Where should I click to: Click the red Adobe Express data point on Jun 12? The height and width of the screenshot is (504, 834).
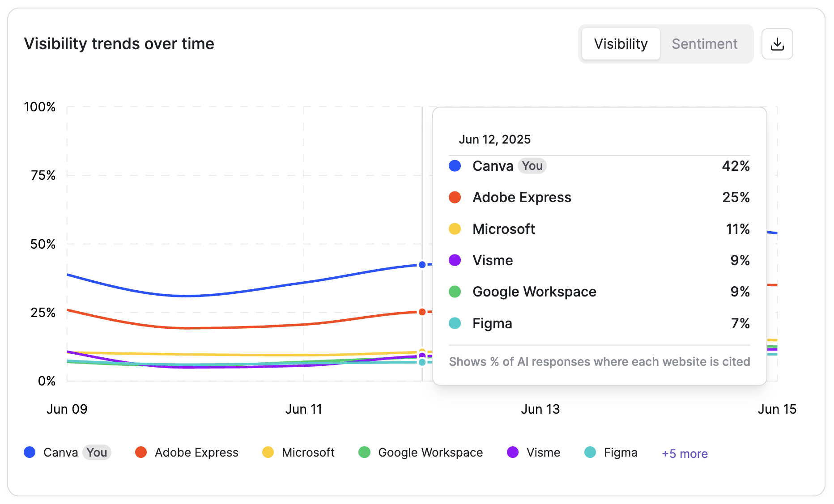[422, 312]
